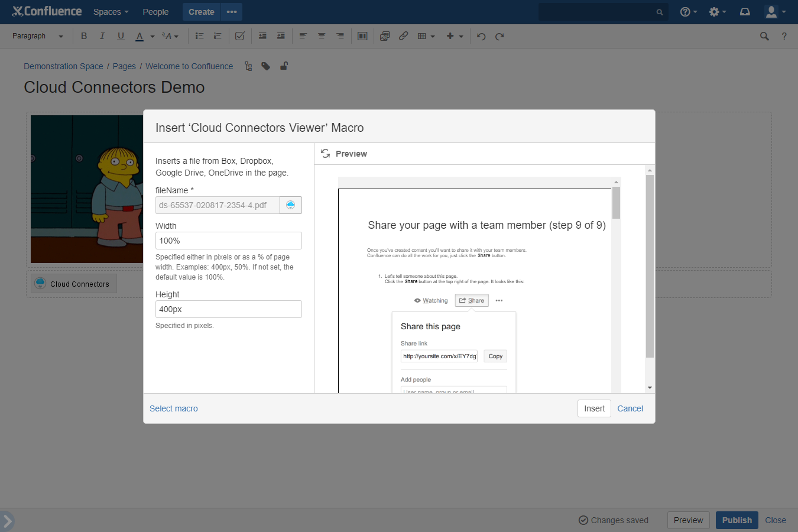Image resolution: width=798 pixels, height=532 pixels.
Task: Open the help menu dropdown
Action: [689, 12]
